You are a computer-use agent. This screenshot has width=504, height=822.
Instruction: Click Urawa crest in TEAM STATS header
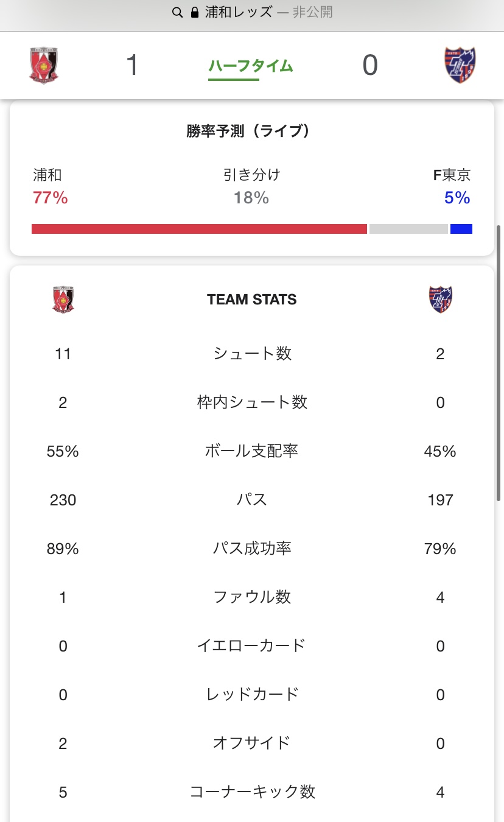63,300
